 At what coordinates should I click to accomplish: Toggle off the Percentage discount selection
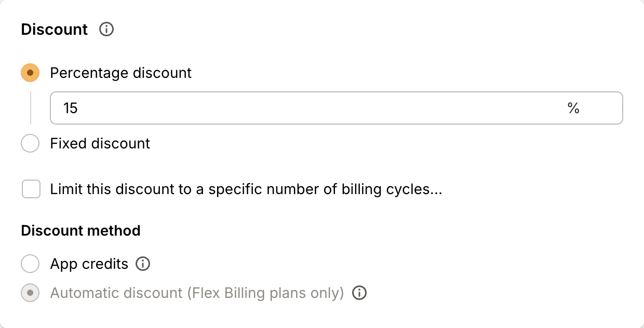(30, 73)
